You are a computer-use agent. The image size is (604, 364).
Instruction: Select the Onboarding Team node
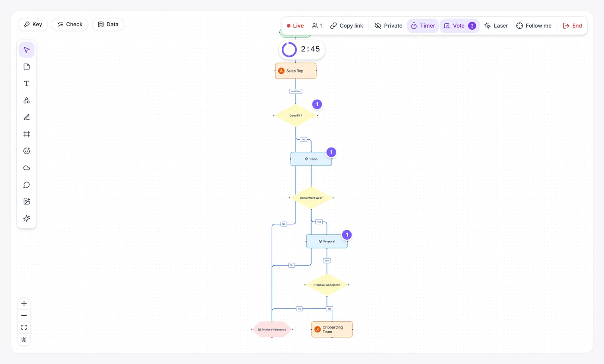pyautogui.click(x=332, y=329)
